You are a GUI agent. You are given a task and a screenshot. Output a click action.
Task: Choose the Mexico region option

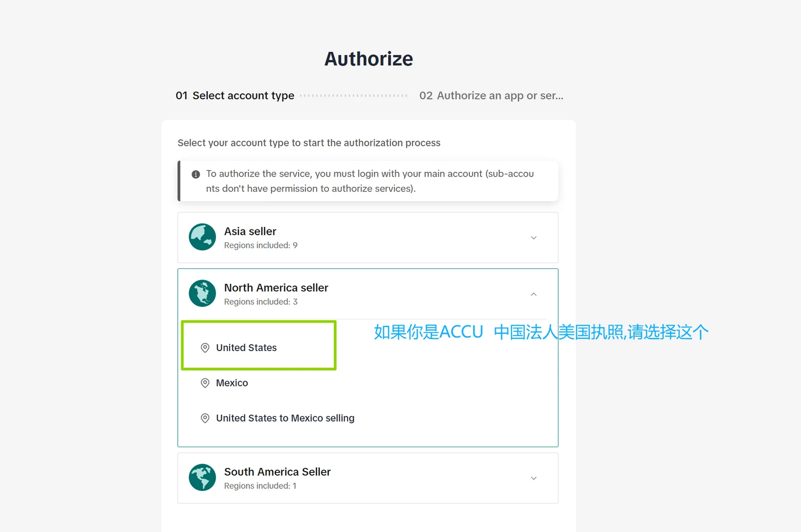click(x=232, y=383)
